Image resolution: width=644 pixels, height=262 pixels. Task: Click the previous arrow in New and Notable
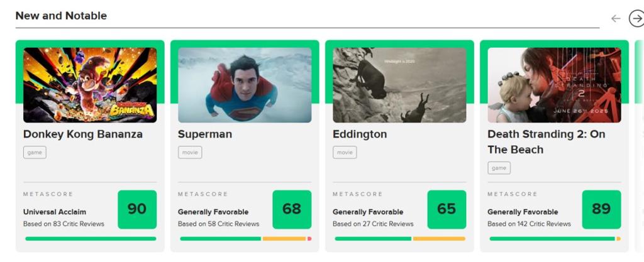615,18
